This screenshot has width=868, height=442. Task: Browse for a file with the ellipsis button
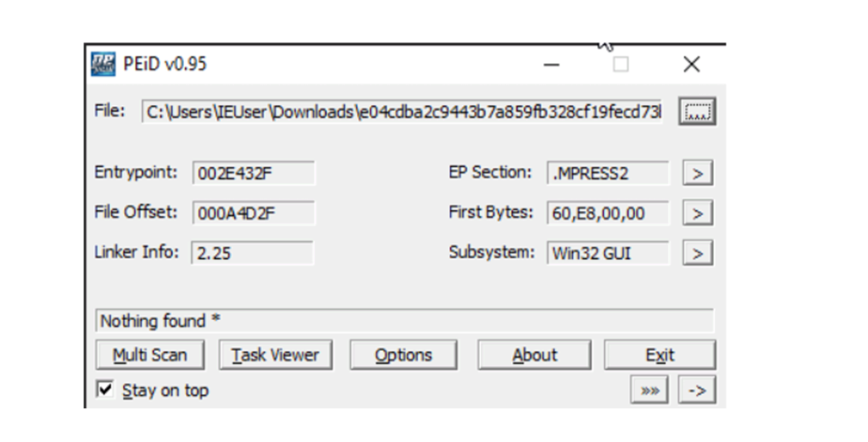tap(697, 112)
